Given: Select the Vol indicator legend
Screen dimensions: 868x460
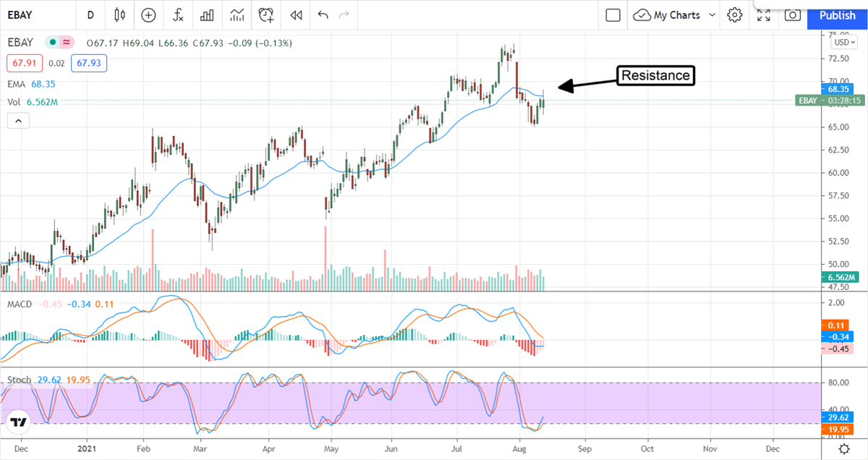Looking at the screenshot, I should coord(14,102).
